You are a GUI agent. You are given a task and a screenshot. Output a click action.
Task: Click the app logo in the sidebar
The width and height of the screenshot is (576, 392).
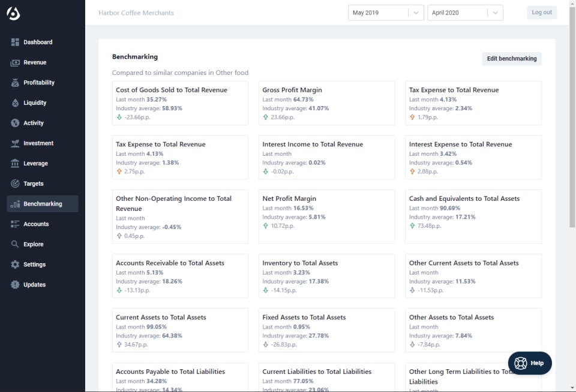13,13
